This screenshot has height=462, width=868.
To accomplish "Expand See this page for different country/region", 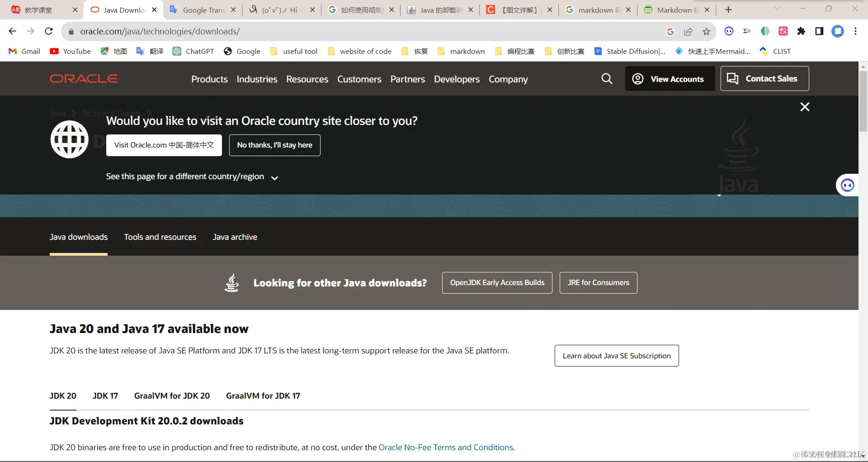I will pos(192,177).
